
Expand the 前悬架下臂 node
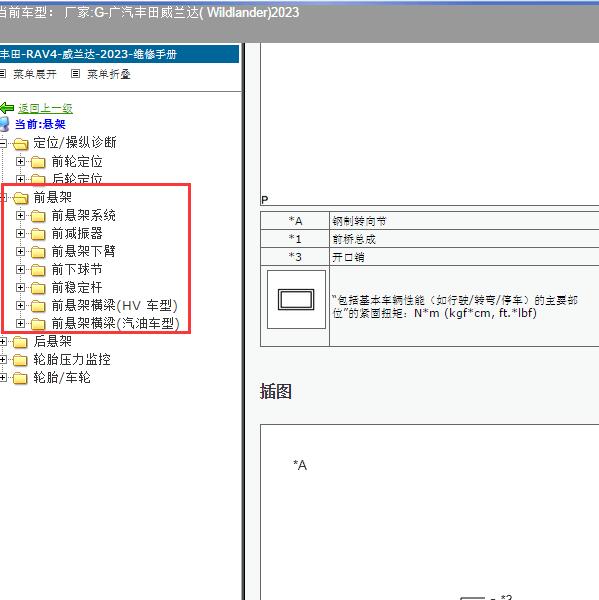[20, 251]
